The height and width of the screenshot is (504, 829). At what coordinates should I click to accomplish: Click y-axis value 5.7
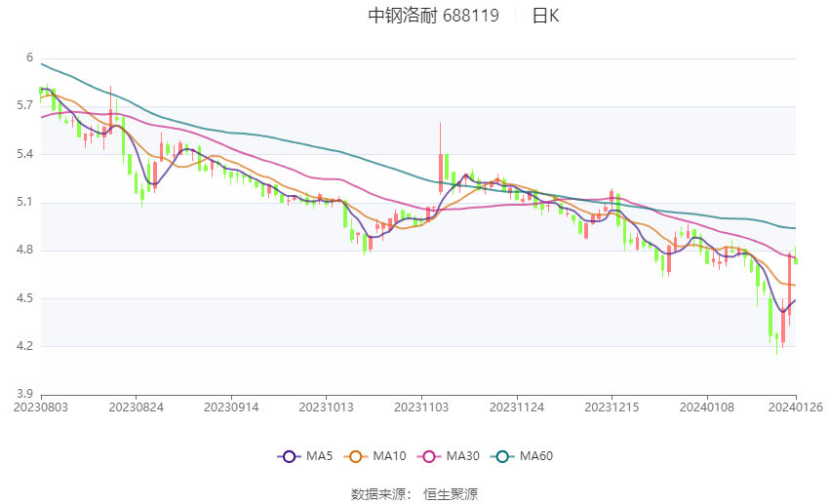pyautogui.click(x=24, y=105)
